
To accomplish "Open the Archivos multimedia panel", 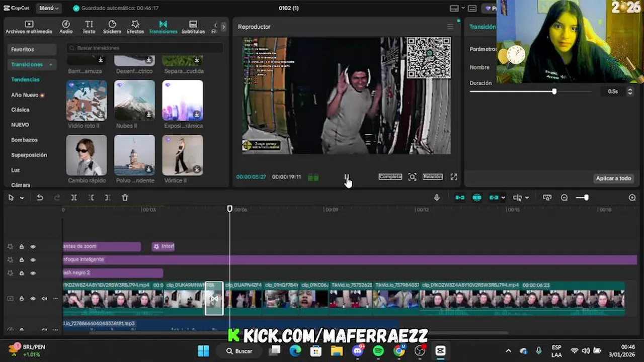I will (29, 27).
